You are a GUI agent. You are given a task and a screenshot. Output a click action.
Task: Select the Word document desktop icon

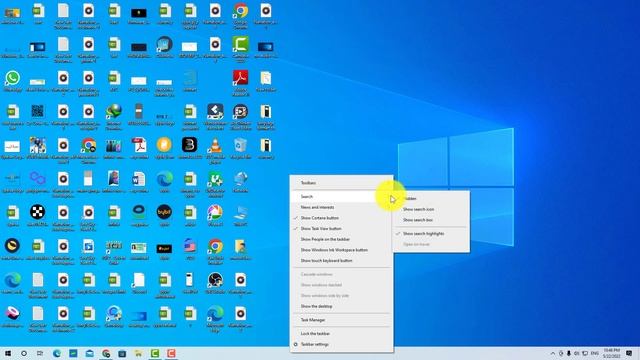coord(139,182)
